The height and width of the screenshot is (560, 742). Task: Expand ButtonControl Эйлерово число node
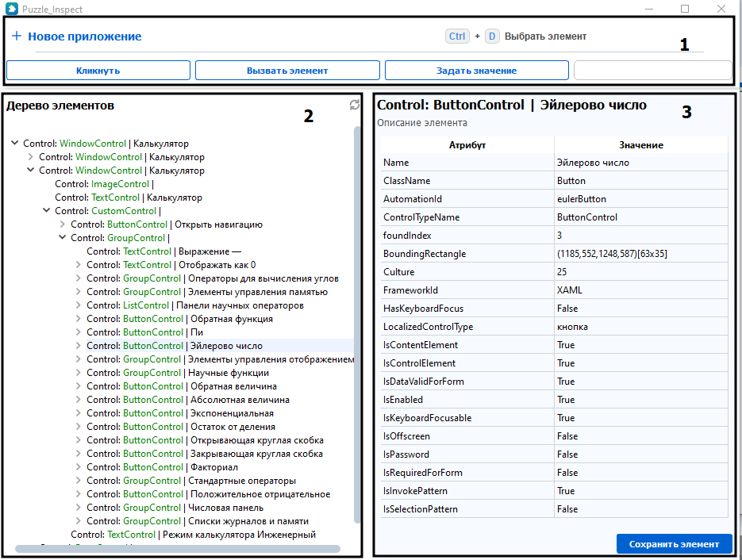(79, 345)
